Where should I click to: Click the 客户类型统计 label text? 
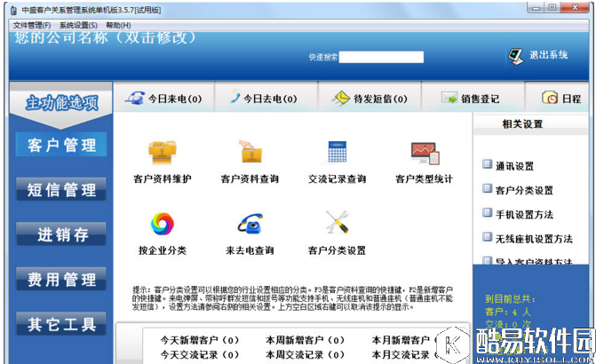[425, 178]
